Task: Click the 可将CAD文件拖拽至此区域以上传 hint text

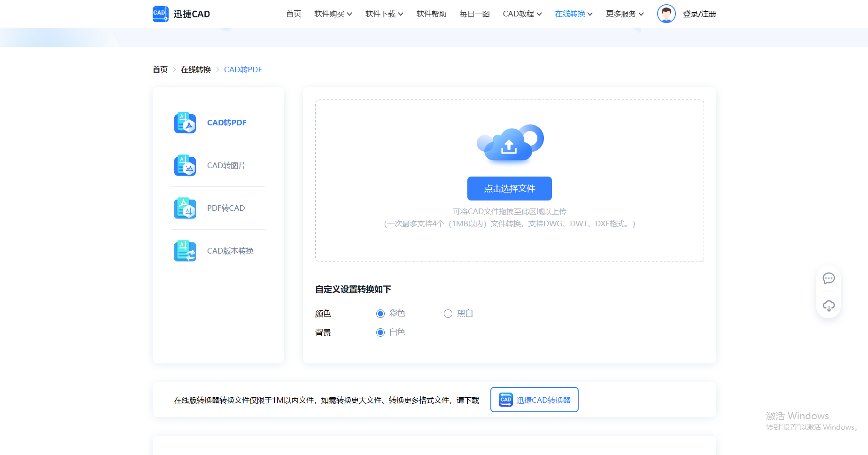Action: click(x=510, y=211)
